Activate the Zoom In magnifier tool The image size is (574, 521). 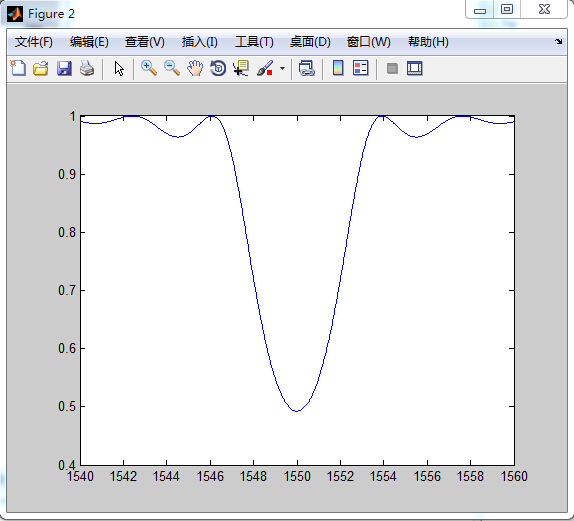point(149,68)
